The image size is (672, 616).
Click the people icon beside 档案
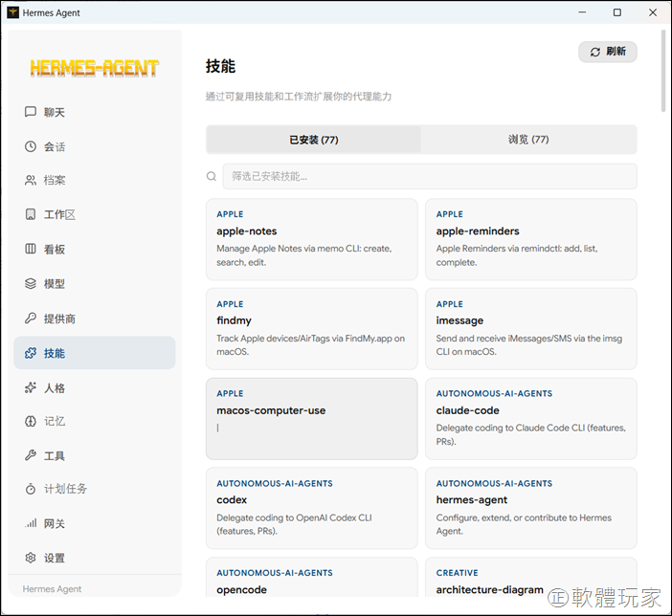(x=31, y=181)
